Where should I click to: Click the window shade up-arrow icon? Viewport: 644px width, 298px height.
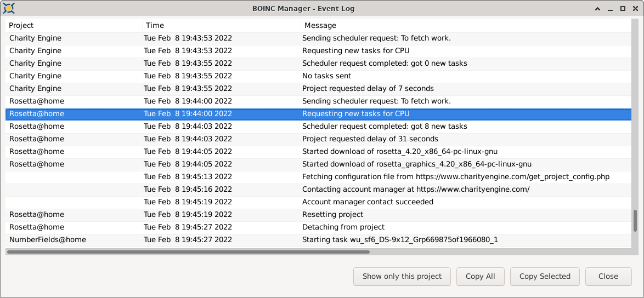(598, 9)
